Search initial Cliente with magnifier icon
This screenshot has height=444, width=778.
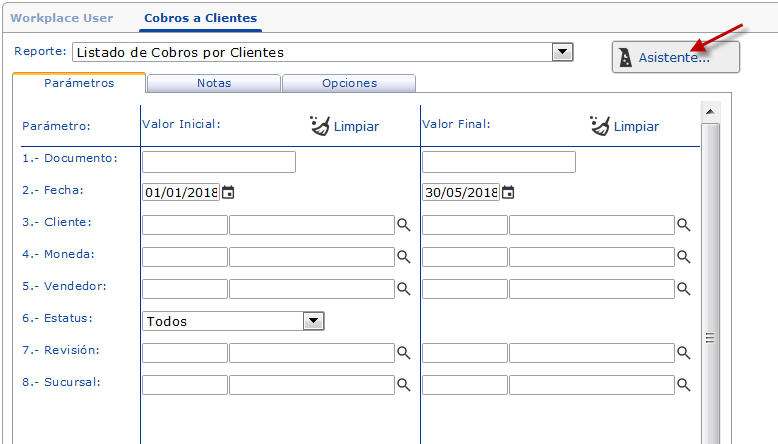click(x=404, y=226)
